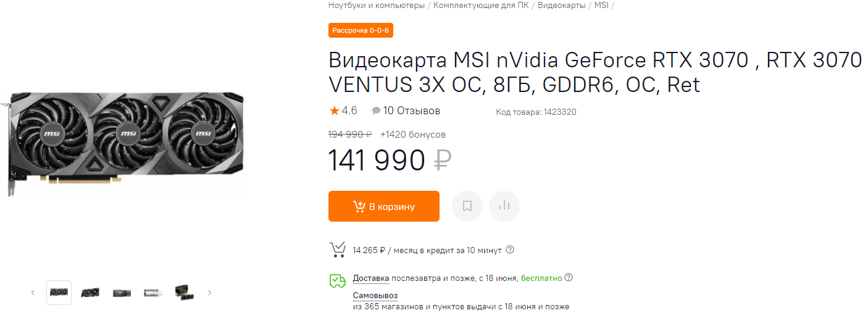The image size is (868, 326).
Task: Add product to bookmarks using bookmark icon
Action: tap(467, 206)
